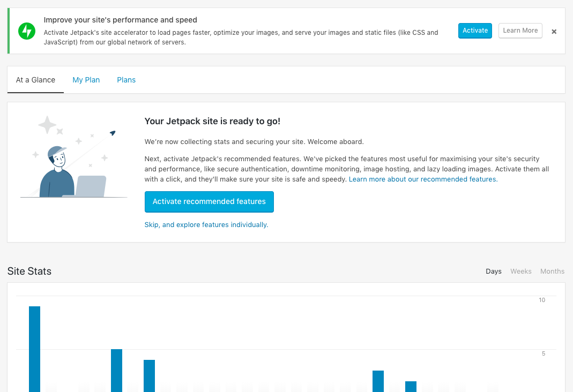Activate the Jetpack site accelerator
The image size is (573, 392).
tap(475, 31)
